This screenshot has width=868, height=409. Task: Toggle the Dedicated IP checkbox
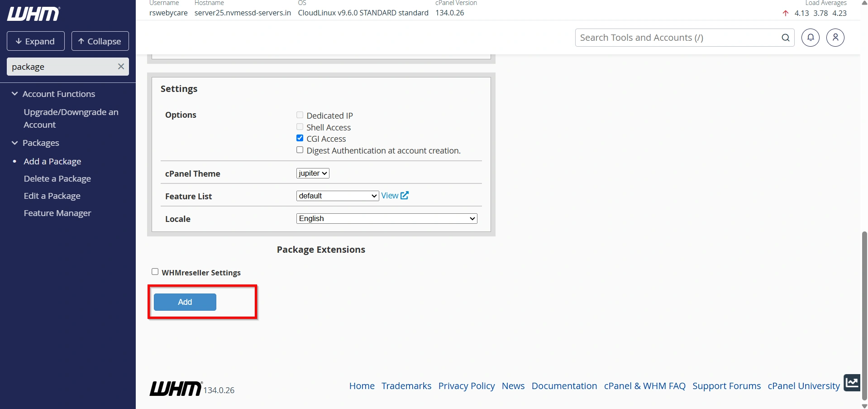(x=300, y=115)
